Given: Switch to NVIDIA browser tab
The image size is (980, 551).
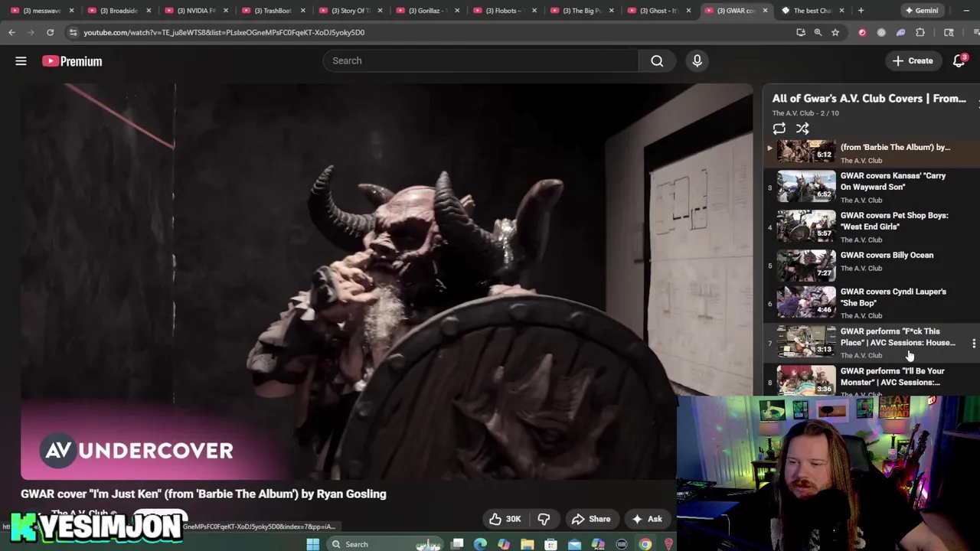Looking at the screenshot, I should click(196, 11).
